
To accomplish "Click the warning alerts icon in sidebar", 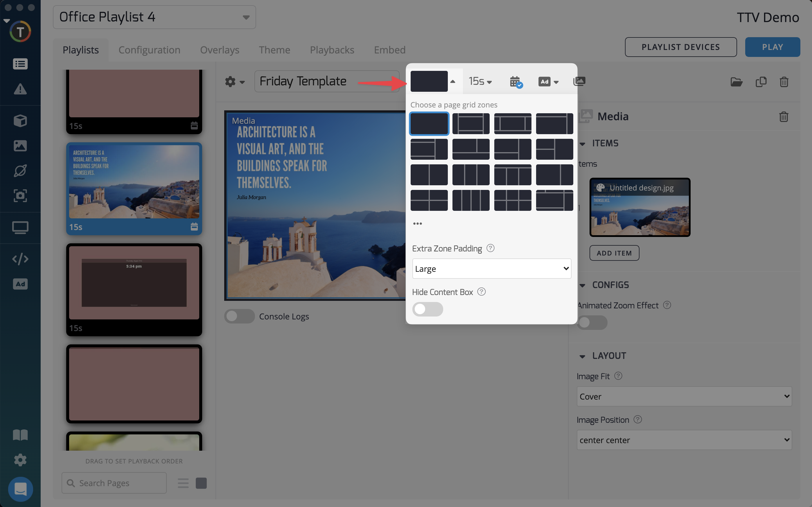I will 20,89.
